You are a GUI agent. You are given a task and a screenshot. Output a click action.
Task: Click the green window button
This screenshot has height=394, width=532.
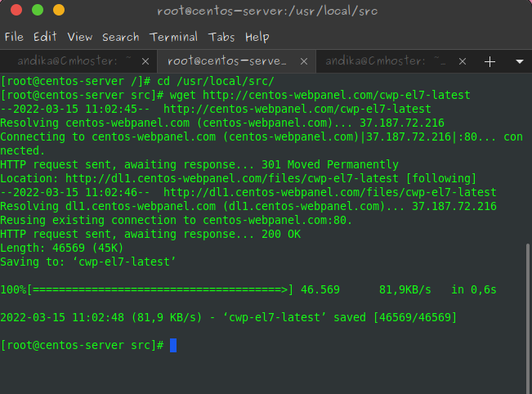38,10
